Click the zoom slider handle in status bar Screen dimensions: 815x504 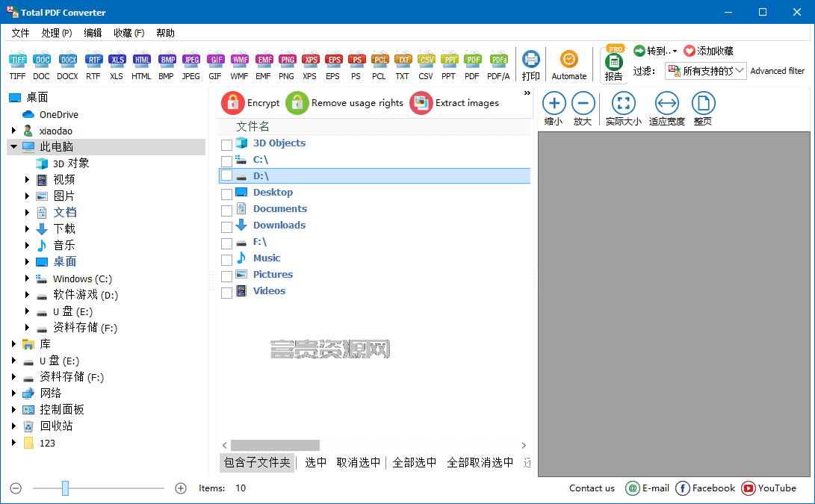65,488
